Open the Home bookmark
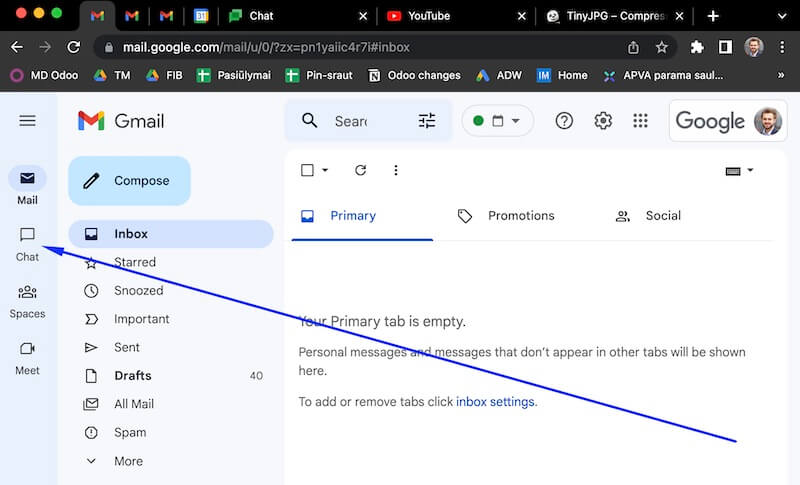800x485 pixels. [x=562, y=75]
